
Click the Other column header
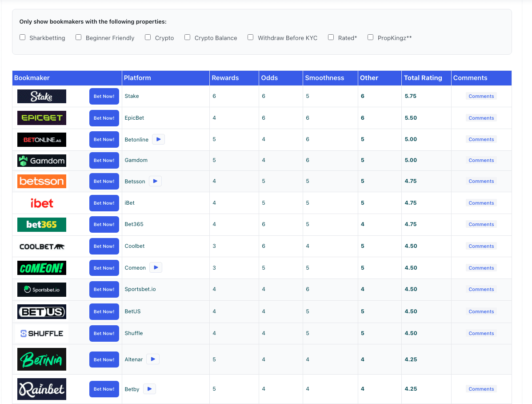380,78
